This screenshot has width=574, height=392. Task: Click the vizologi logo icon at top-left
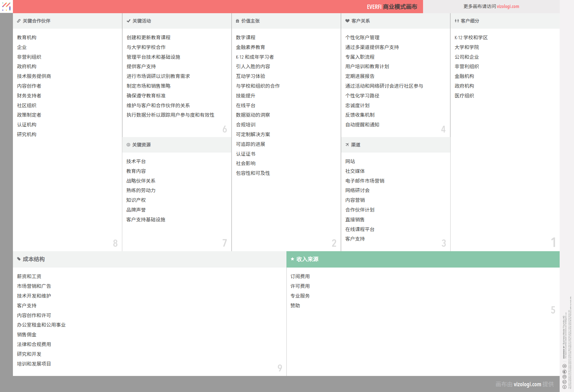click(x=6, y=6)
